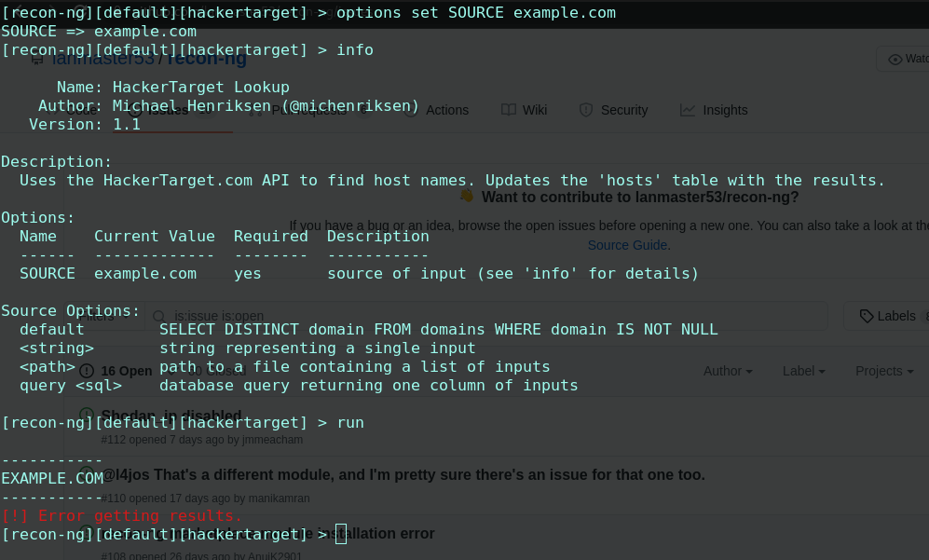The image size is (929, 560).
Task: Expand the Label filter dropdown
Action: click(803, 371)
